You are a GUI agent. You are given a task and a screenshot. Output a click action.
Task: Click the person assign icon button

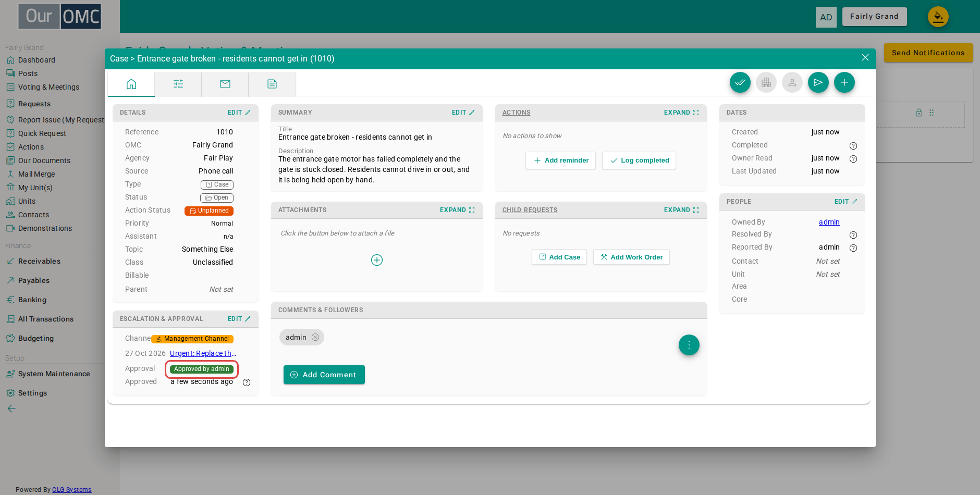click(x=792, y=82)
